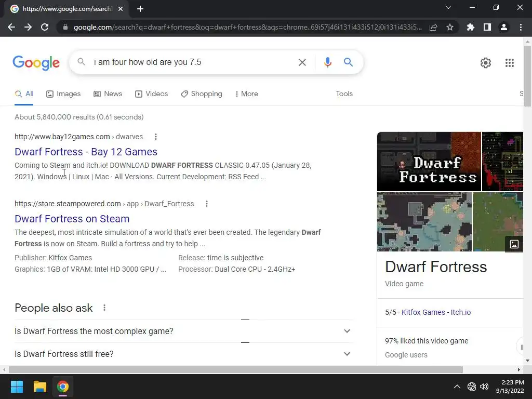Viewport: 532px width, 399px height.
Task: Click the horizontal scrollbar's right arrow
Action: tap(519, 369)
